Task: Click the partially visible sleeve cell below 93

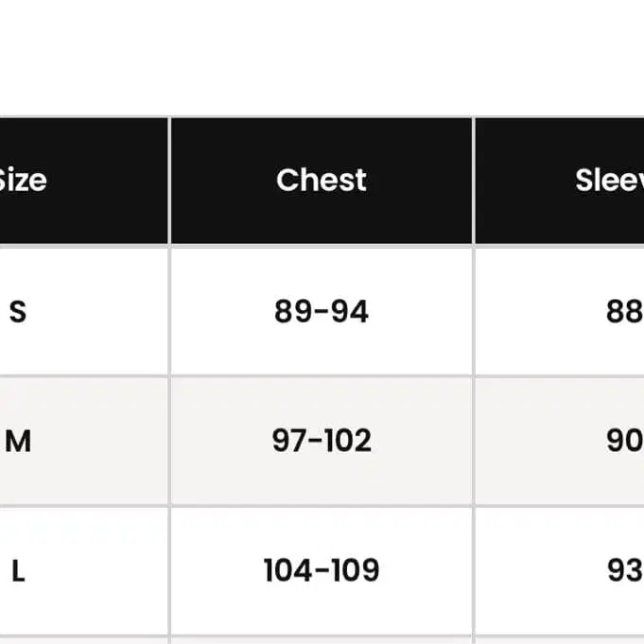Action: (x=560, y=640)
